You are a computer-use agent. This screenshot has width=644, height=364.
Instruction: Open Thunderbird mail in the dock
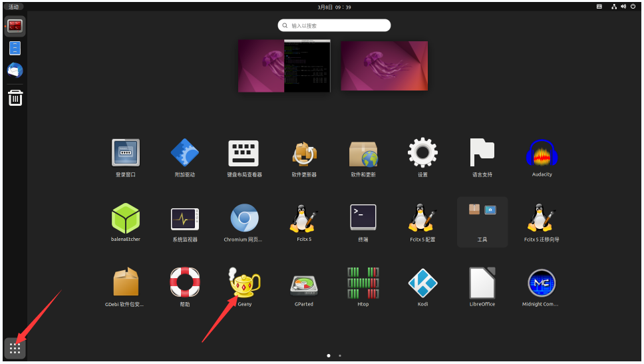[x=15, y=70]
